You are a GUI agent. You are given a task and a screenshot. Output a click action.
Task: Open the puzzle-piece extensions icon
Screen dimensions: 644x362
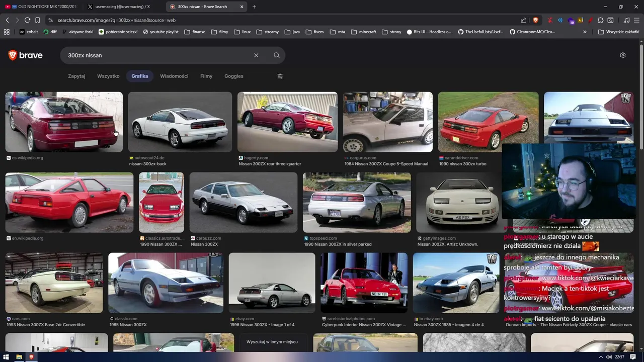click(x=600, y=20)
